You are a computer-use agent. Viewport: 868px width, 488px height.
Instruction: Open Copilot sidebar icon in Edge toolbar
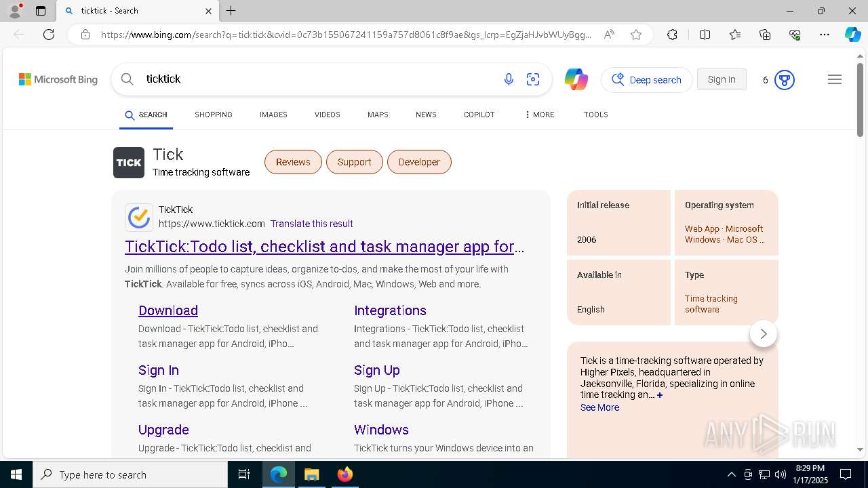tap(852, 35)
